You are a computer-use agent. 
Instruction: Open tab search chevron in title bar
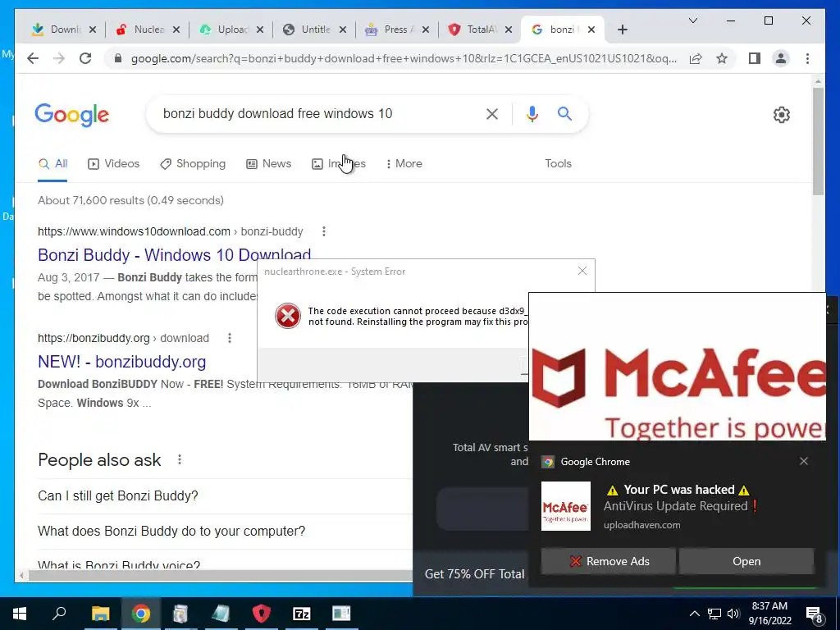692,21
